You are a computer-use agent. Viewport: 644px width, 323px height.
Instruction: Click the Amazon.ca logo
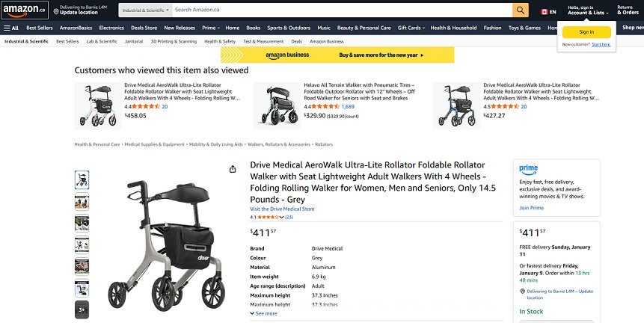pos(25,10)
